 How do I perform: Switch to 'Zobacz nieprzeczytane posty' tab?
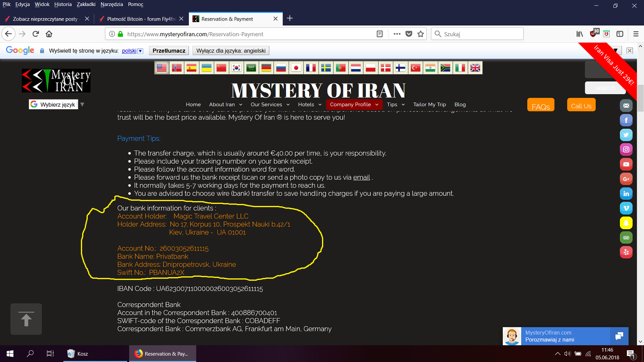47,19
